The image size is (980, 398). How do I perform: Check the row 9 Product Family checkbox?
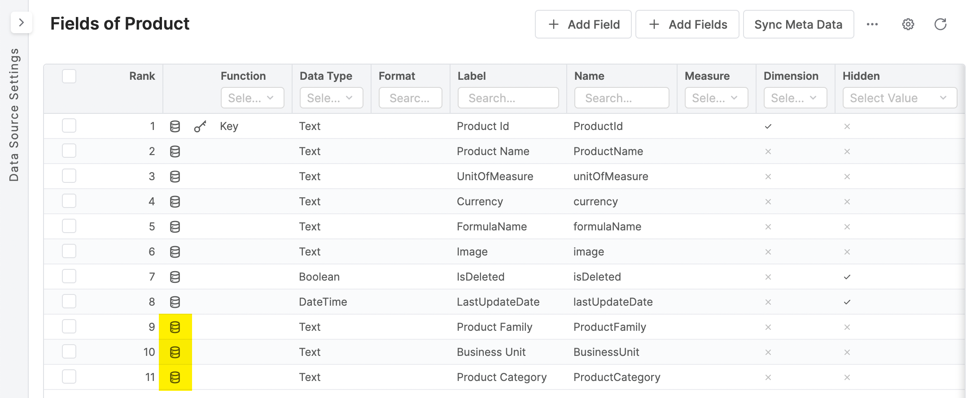click(x=69, y=326)
